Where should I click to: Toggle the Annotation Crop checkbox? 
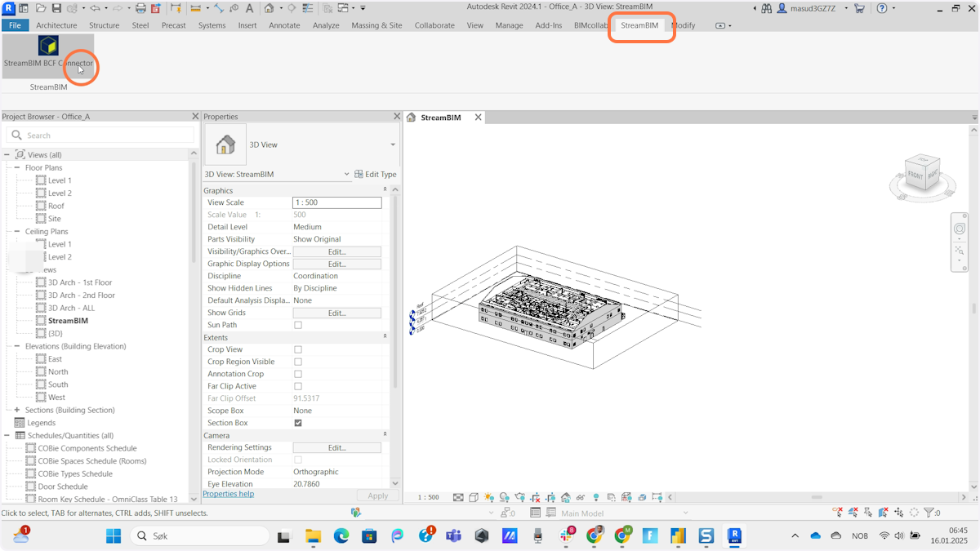coord(298,374)
